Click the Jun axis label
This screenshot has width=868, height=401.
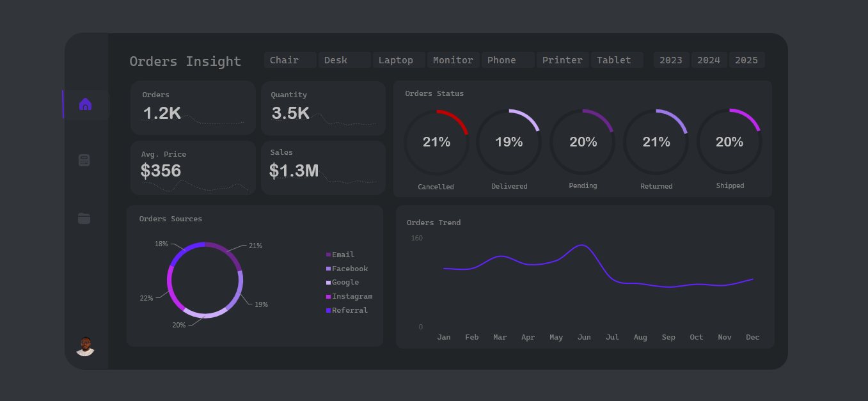click(584, 337)
